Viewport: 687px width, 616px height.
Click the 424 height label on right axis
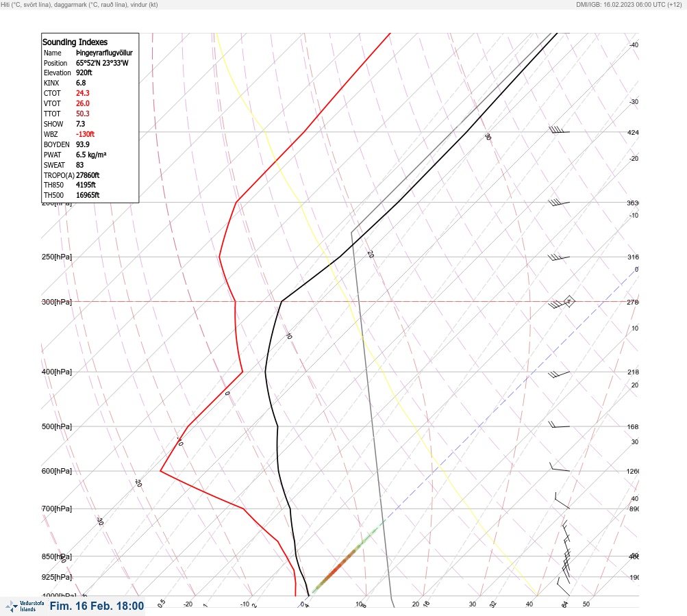point(633,132)
